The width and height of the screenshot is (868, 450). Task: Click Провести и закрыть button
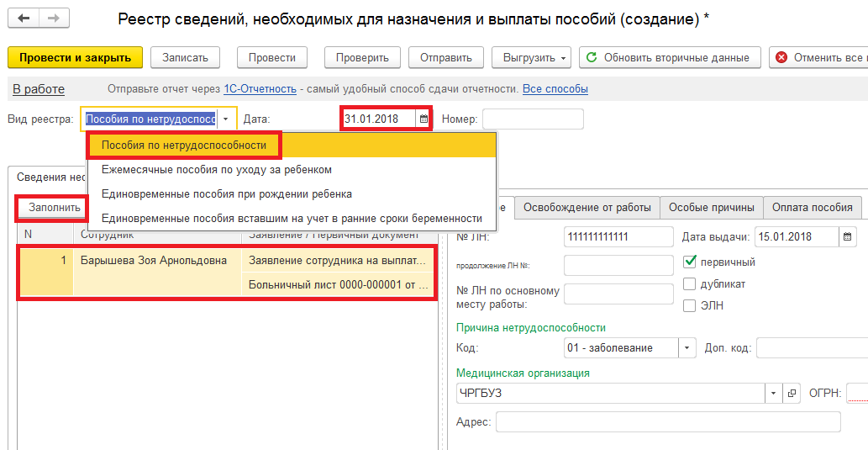76,58
